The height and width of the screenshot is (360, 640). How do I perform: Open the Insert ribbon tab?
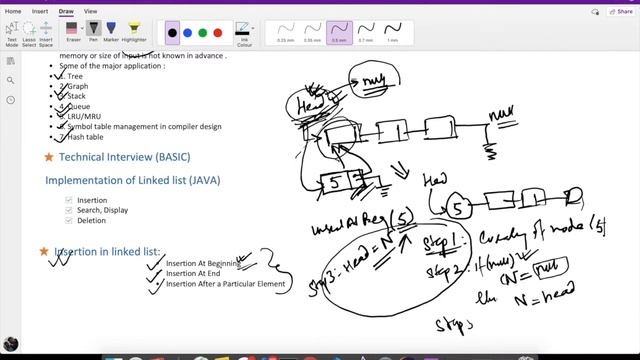40,11
